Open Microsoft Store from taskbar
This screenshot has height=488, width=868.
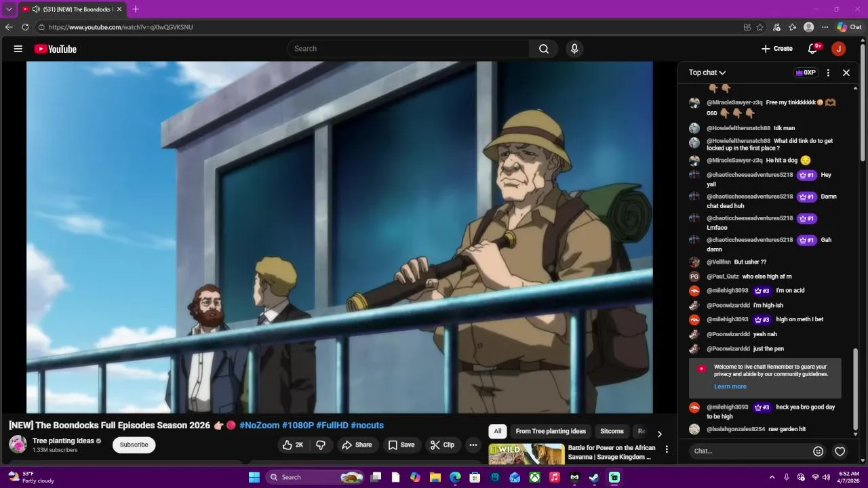coord(475,478)
